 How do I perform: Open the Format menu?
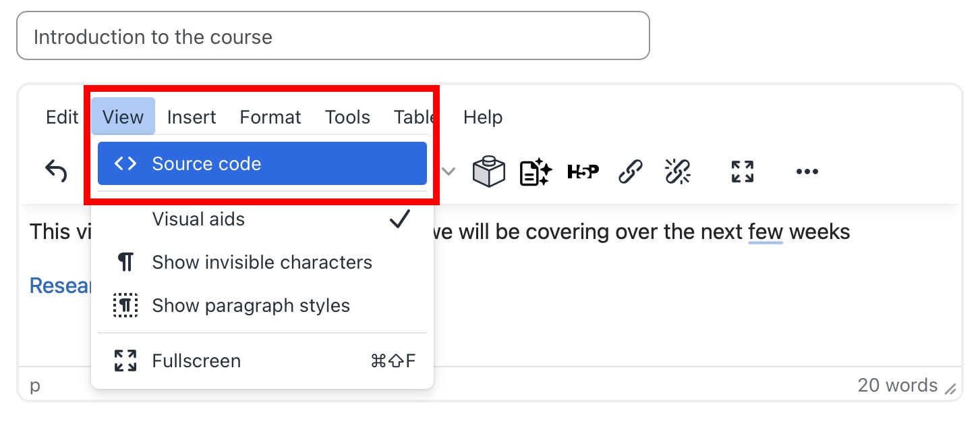270,117
